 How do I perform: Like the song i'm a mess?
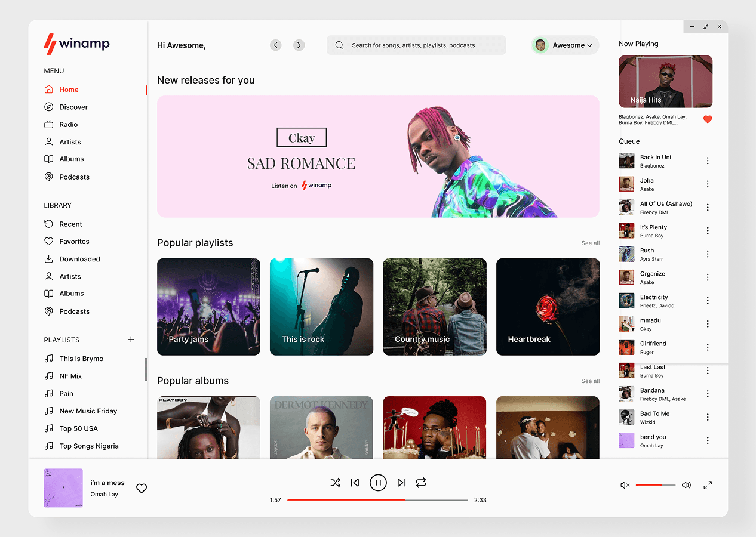[142, 488]
